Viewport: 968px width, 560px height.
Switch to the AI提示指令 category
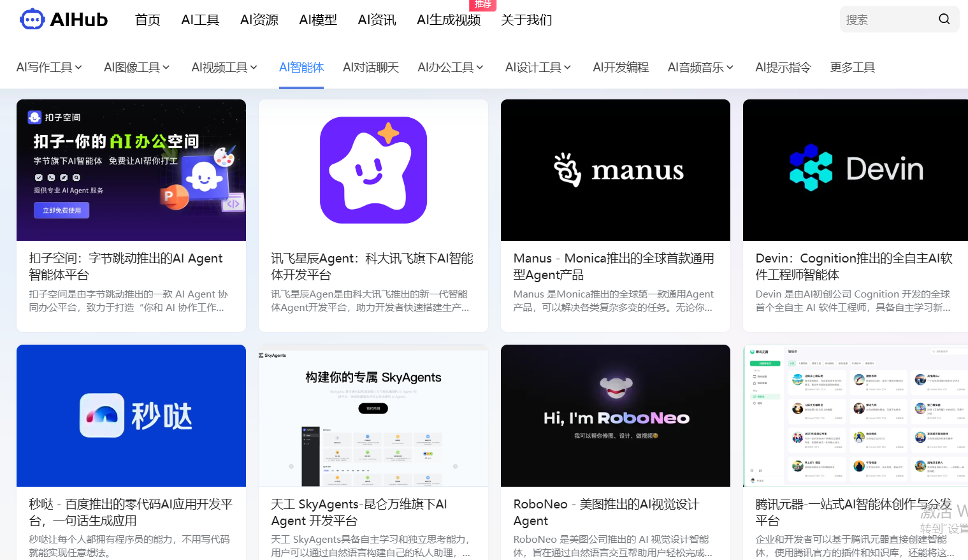coord(783,68)
